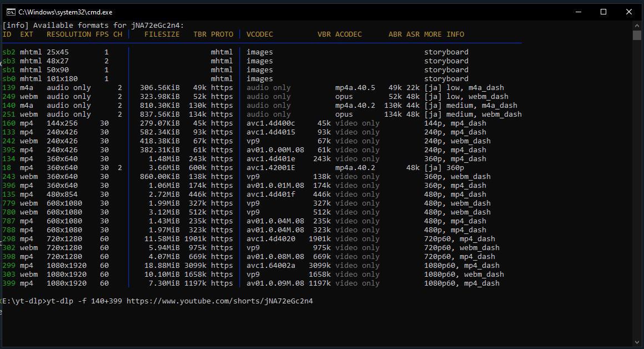Click filesize value 11.58MiB
This screenshot has height=349, width=644.
(162, 239)
